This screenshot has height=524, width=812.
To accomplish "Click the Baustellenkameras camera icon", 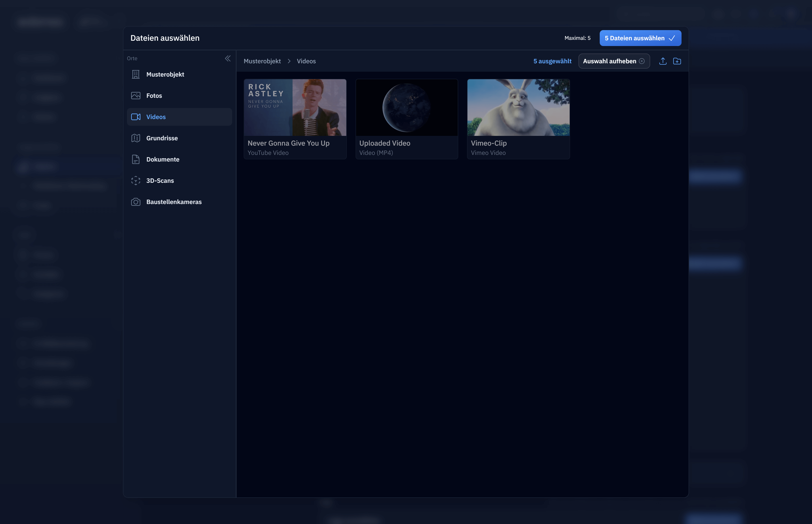I will coord(136,202).
